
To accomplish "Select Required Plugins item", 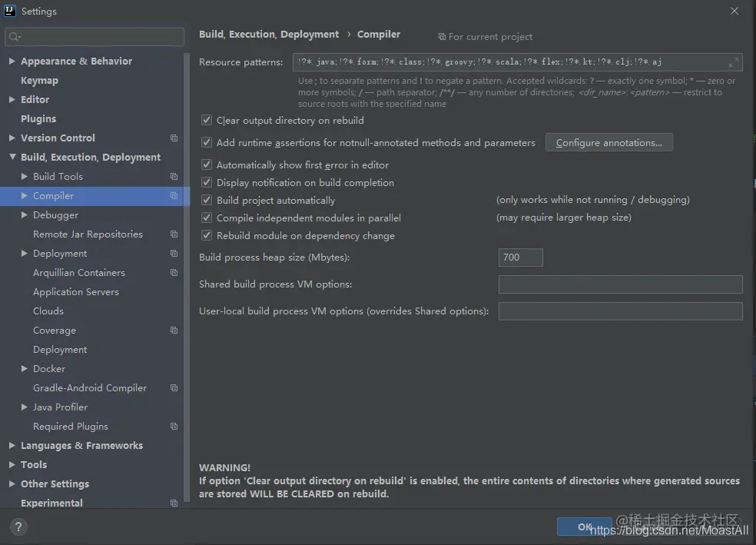I will (71, 427).
